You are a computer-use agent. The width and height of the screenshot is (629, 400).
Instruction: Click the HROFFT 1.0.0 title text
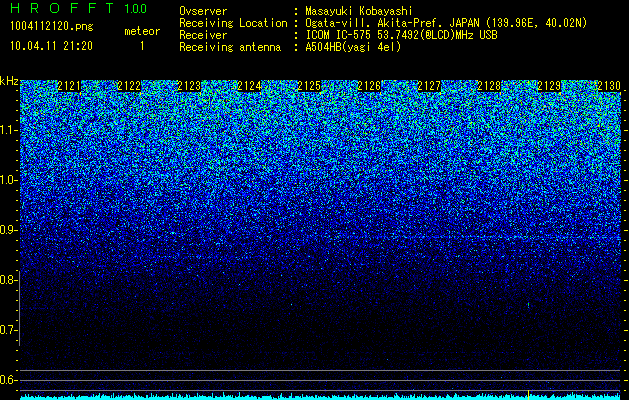[79, 8]
